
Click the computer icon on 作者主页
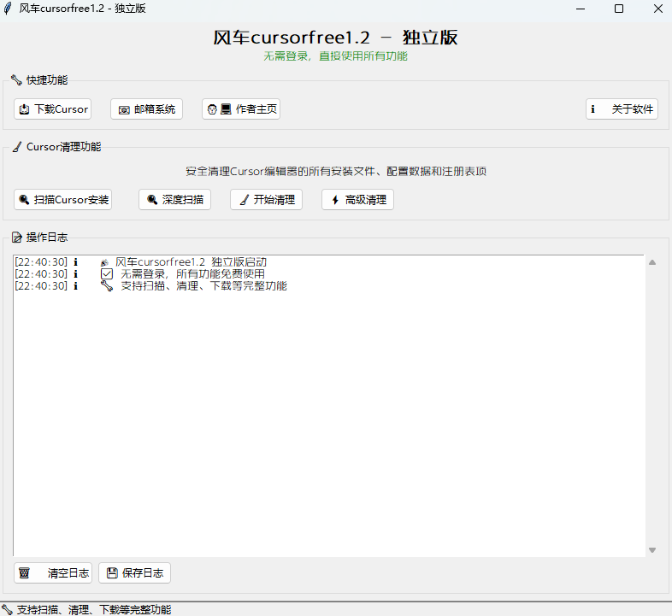[226, 109]
